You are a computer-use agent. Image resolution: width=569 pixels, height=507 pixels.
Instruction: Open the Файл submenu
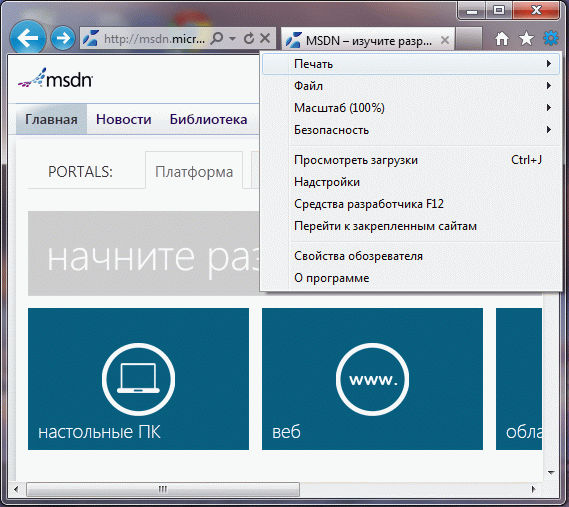[x=411, y=86]
